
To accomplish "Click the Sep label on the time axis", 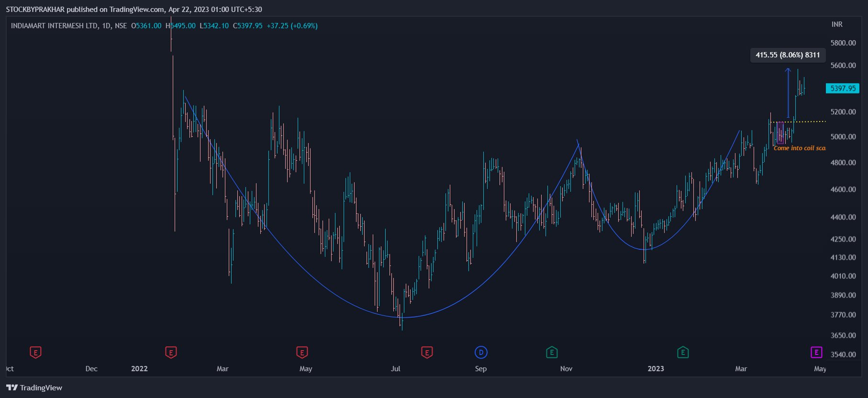I will 481,369.
